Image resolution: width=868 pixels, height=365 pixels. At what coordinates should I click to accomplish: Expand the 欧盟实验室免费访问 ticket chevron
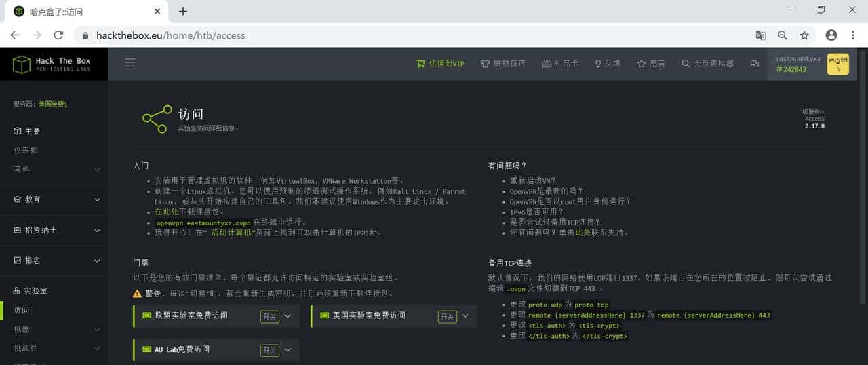pyautogui.click(x=288, y=315)
